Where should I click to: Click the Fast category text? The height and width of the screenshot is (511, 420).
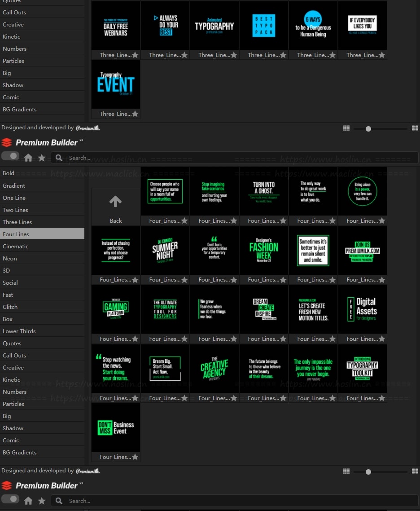(8, 295)
